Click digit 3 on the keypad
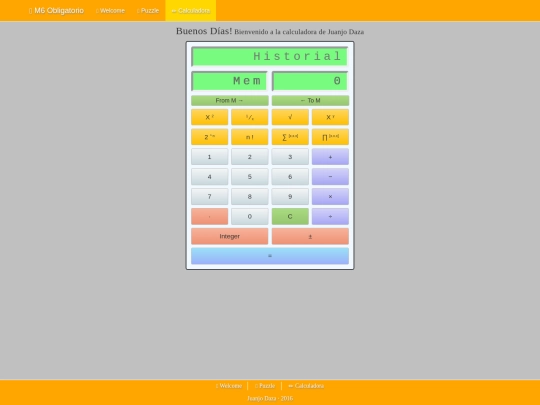540x405 pixels. (x=290, y=157)
